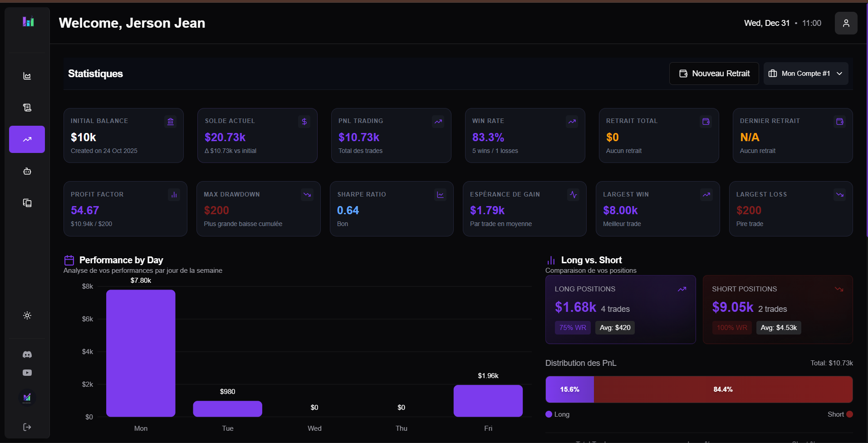Image resolution: width=868 pixels, height=443 pixels.
Task: Open the scroll journal icon in sidebar
Action: click(x=27, y=108)
